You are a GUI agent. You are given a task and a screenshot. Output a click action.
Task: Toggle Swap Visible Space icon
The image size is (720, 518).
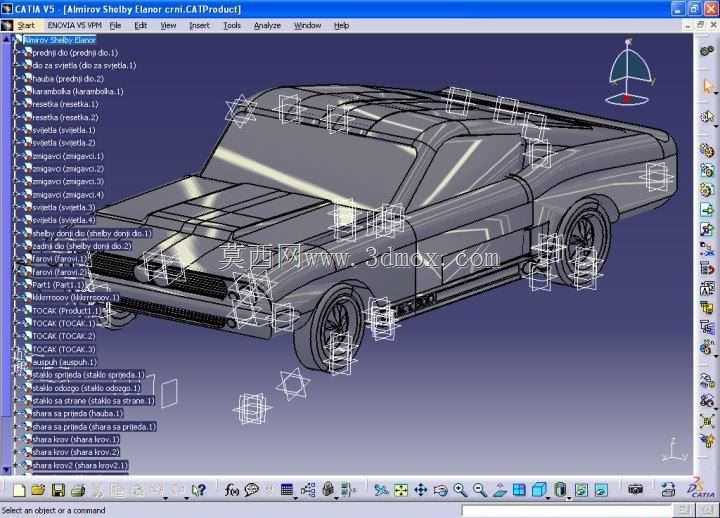pos(601,490)
